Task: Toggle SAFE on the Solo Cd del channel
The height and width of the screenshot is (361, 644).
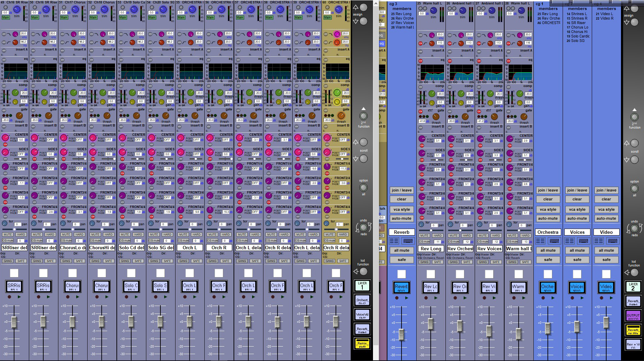Action: pos(138,261)
